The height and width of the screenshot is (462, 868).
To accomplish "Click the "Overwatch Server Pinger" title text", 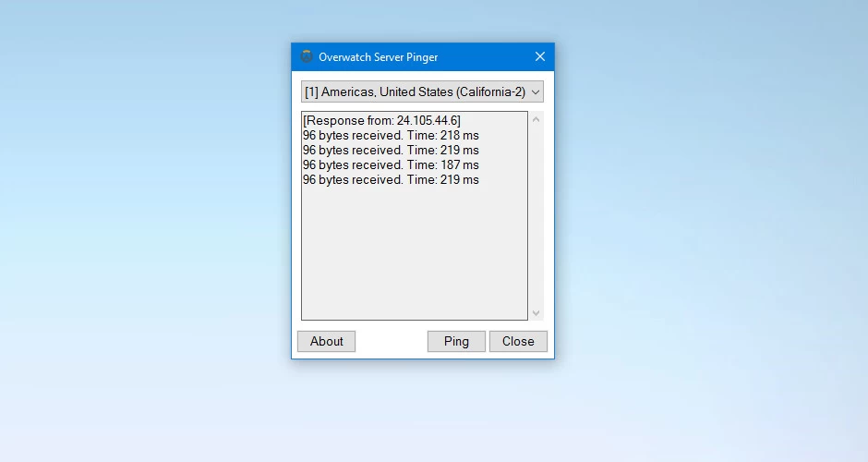I will tap(378, 57).
